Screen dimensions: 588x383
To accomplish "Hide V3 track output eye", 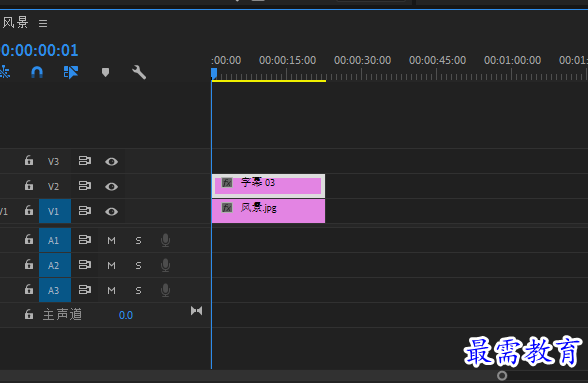I will pos(111,162).
